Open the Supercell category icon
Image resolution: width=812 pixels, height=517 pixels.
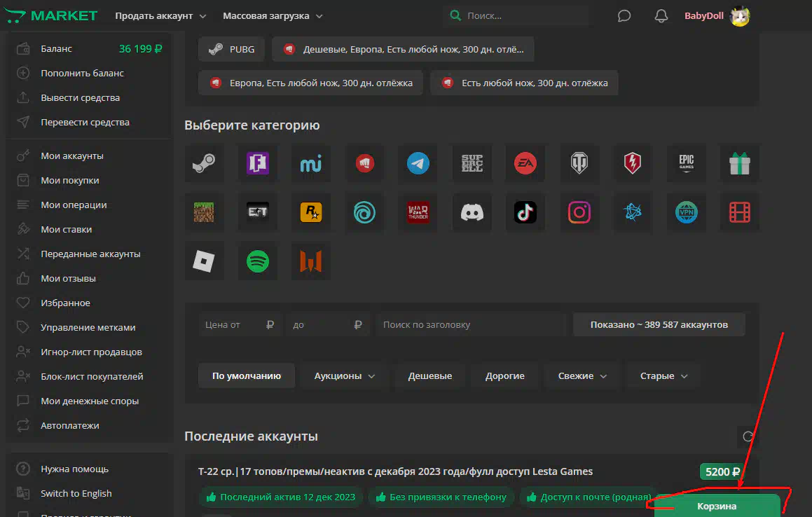(472, 163)
